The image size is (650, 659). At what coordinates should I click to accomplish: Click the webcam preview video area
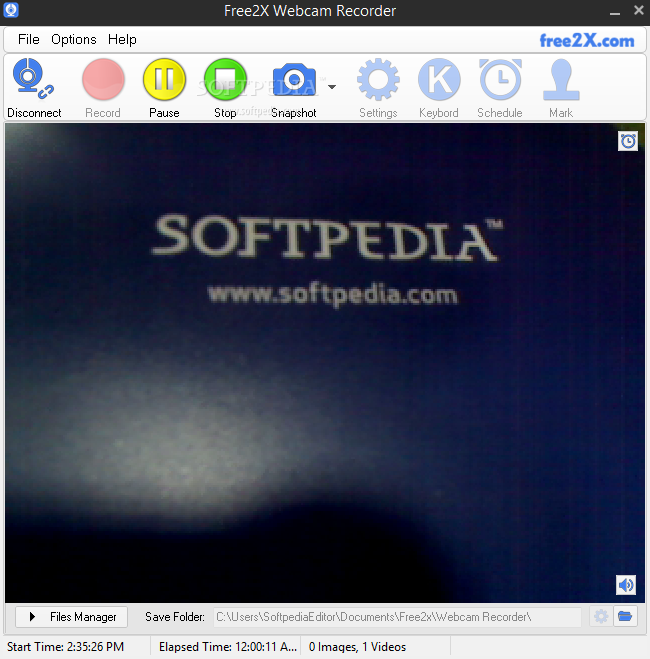(325, 362)
